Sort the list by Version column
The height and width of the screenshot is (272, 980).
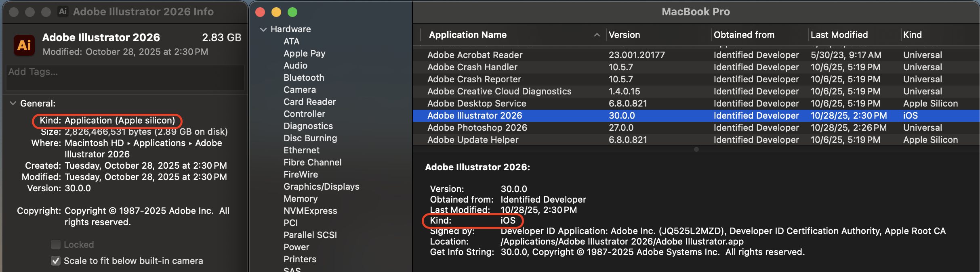(624, 35)
